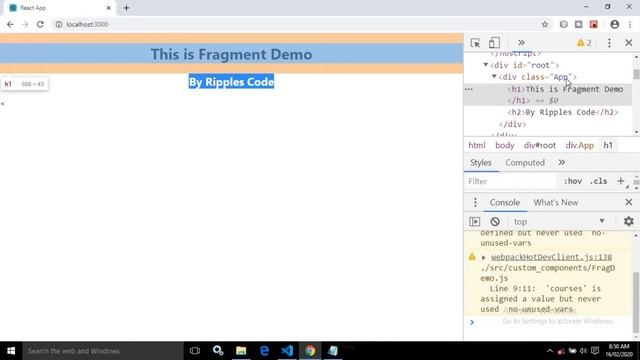The height and width of the screenshot is (360, 640).
Task: Show more style pane tabs
Action: pyautogui.click(x=562, y=162)
